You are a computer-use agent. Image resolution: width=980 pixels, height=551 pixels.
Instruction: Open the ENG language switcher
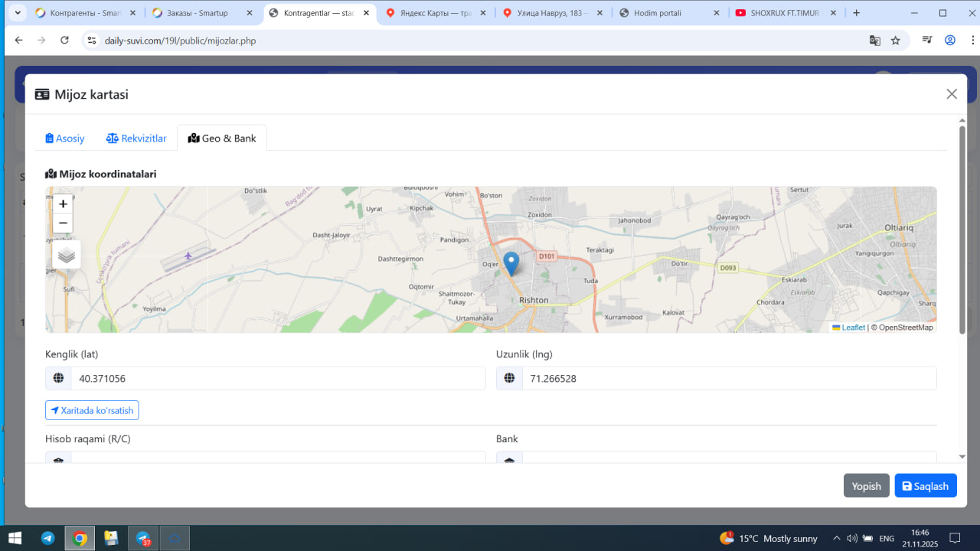pos(887,539)
